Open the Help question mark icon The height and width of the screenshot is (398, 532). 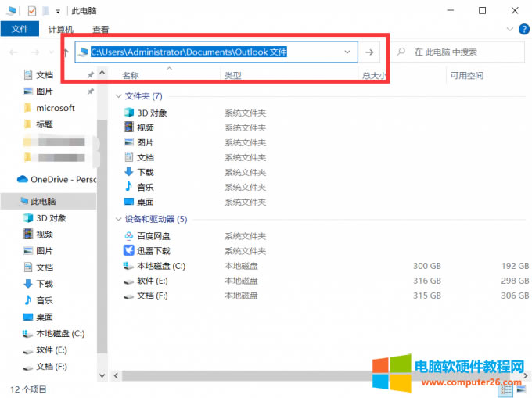click(x=524, y=29)
